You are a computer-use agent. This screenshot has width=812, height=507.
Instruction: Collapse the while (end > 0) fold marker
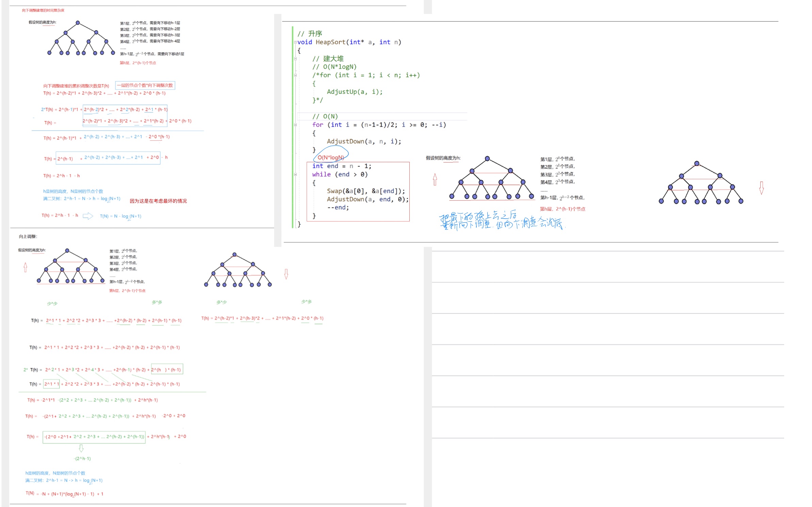(295, 174)
